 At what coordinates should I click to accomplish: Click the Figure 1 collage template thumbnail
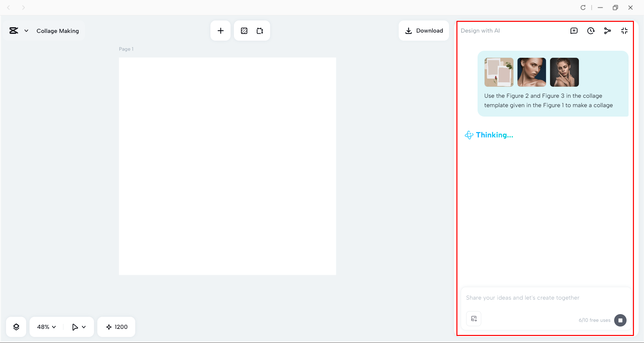(498, 72)
